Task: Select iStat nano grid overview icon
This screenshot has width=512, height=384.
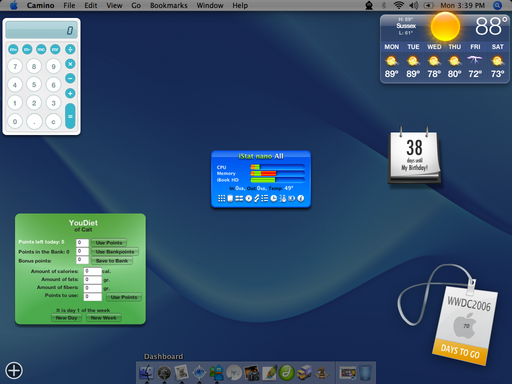Action: [221, 199]
